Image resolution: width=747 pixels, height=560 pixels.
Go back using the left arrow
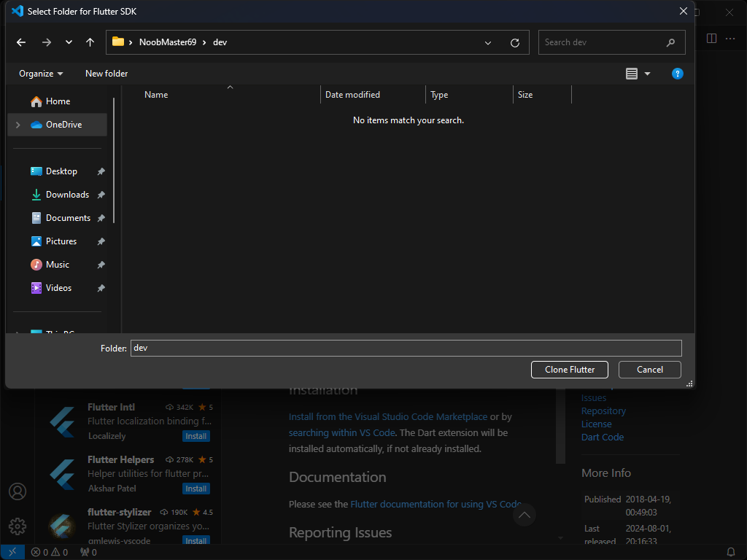(21, 42)
